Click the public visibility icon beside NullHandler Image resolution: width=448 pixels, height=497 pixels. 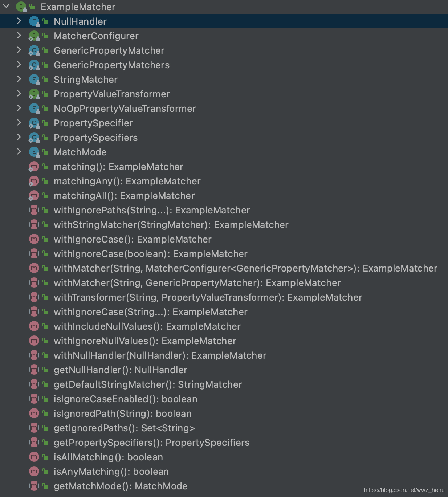45,21
